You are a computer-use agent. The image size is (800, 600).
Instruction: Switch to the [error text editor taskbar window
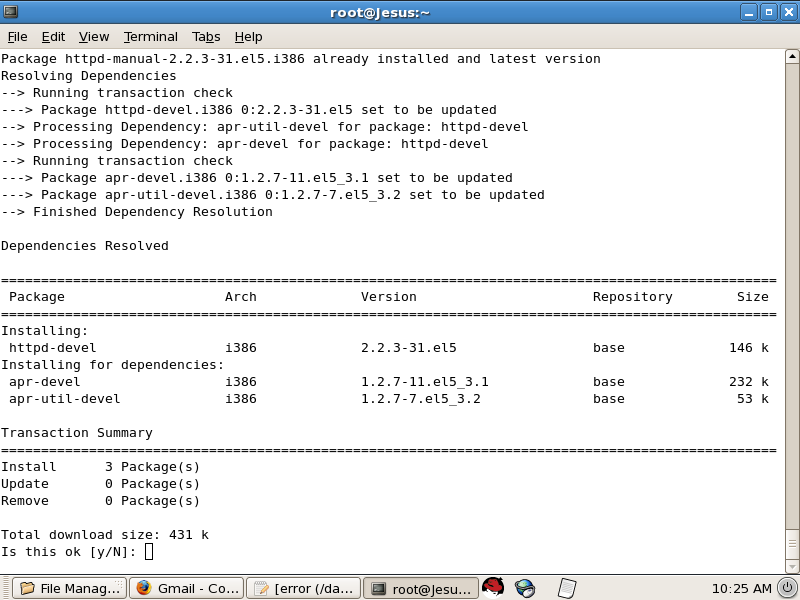pyautogui.click(x=304, y=588)
